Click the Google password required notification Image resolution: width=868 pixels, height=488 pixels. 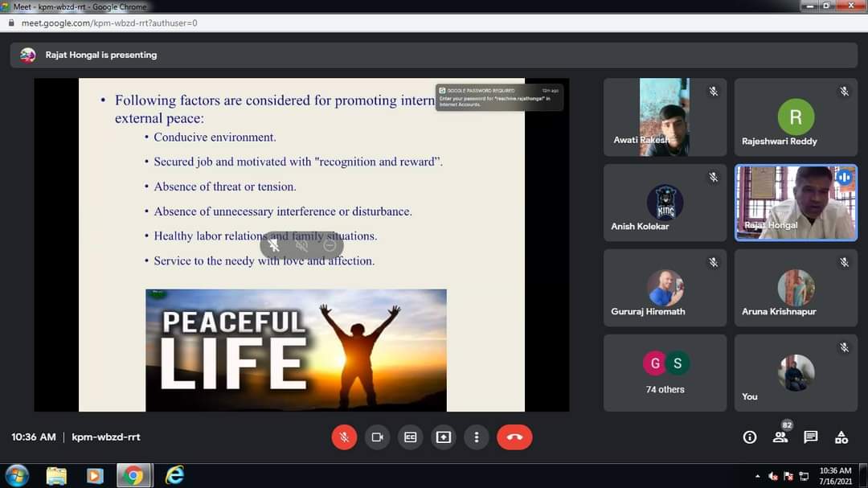pyautogui.click(x=498, y=97)
